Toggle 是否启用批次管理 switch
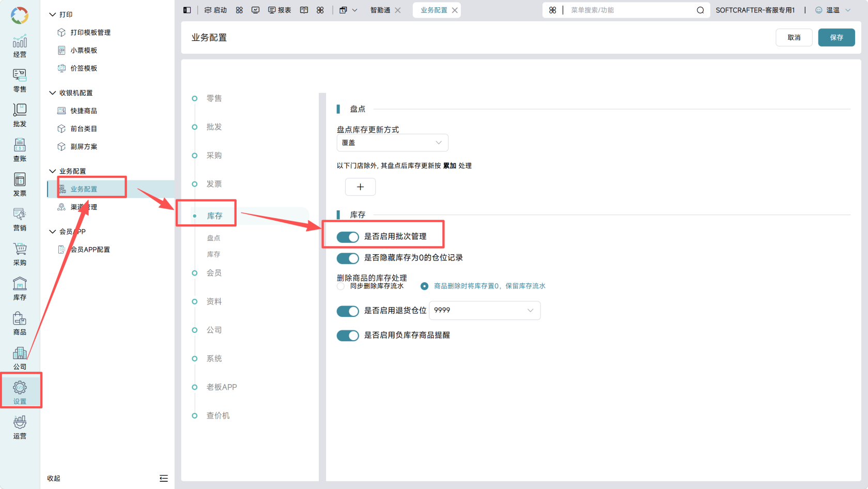868x489 pixels. pyautogui.click(x=348, y=237)
